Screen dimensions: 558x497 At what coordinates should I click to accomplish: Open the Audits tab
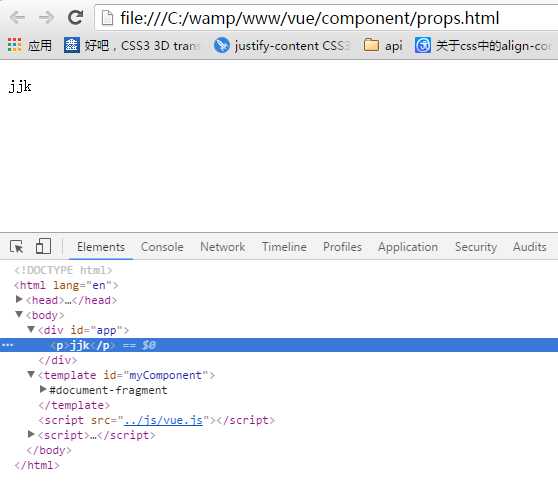[530, 247]
